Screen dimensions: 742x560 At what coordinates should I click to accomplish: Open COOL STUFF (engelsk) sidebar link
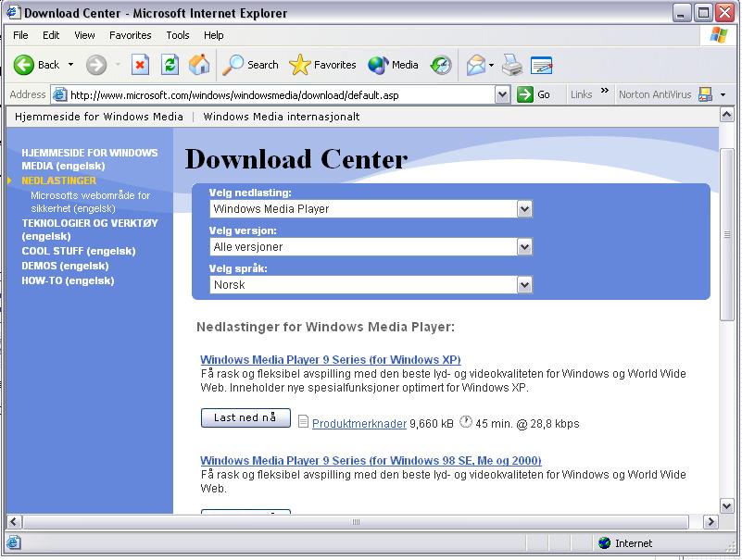point(79,251)
